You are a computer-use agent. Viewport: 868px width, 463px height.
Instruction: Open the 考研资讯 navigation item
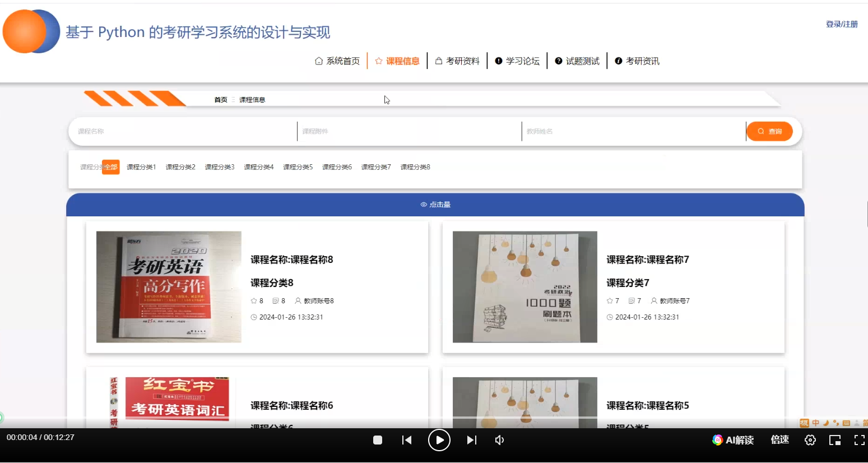click(637, 61)
